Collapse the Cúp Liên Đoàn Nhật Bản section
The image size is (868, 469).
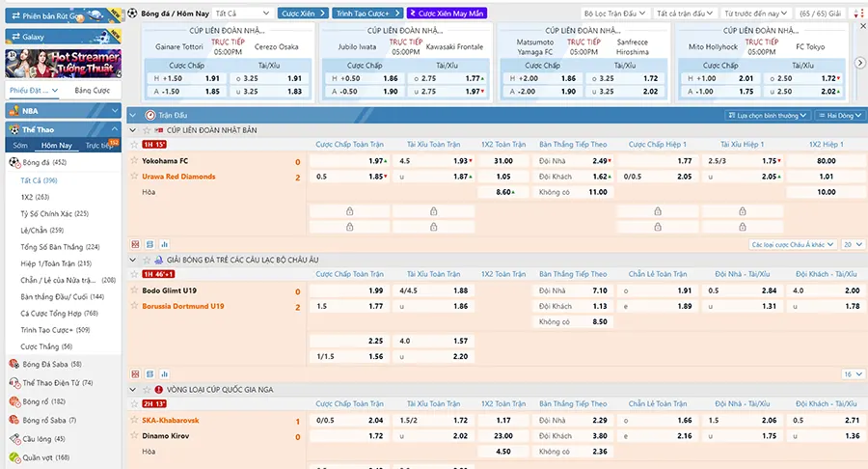(x=133, y=130)
